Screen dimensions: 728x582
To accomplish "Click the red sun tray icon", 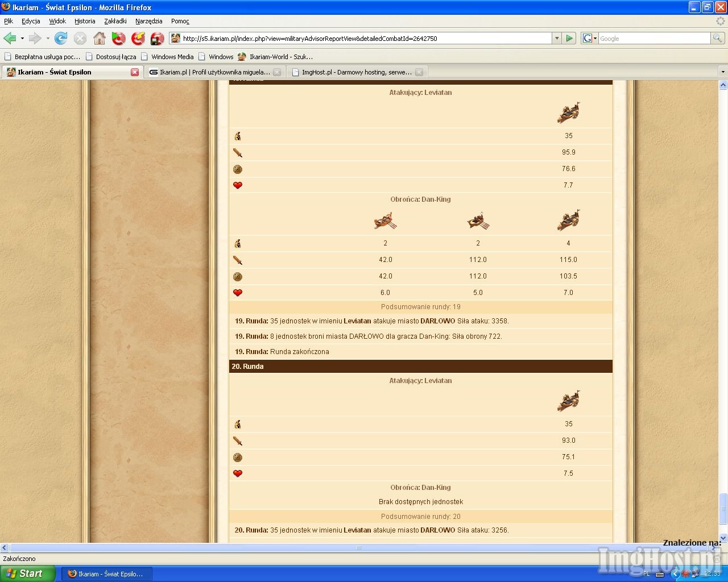I will click(686, 573).
